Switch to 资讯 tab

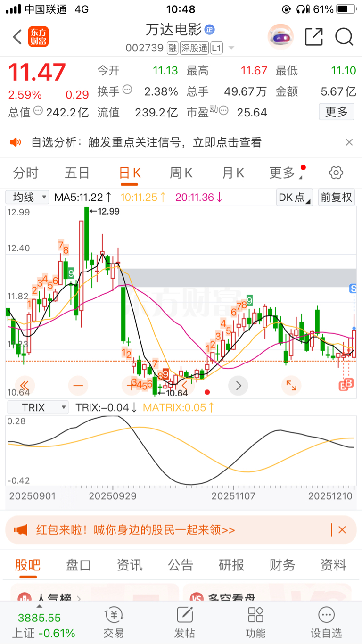coord(130,565)
